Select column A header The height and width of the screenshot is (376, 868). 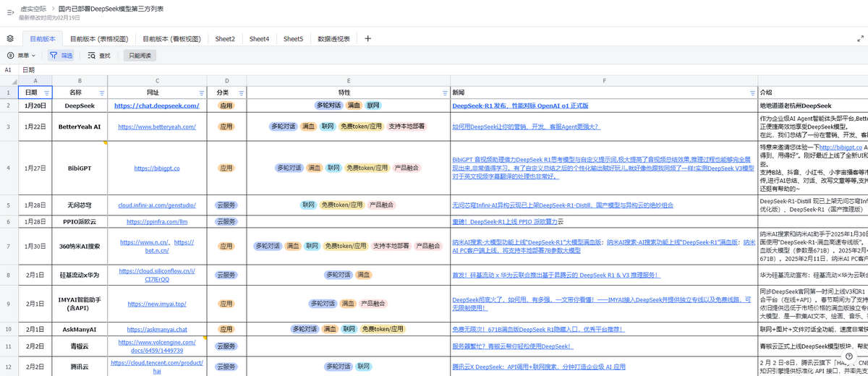pyautogui.click(x=34, y=81)
